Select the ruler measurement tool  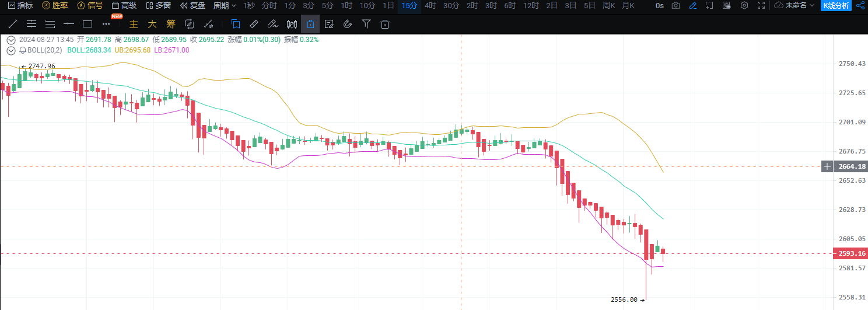pyautogui.click(x=254, y=25)
